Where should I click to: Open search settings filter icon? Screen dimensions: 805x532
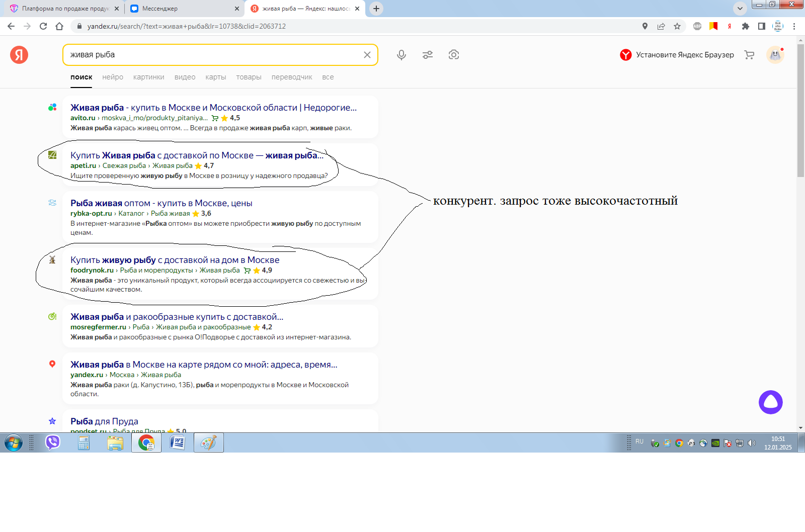[428, 55]
